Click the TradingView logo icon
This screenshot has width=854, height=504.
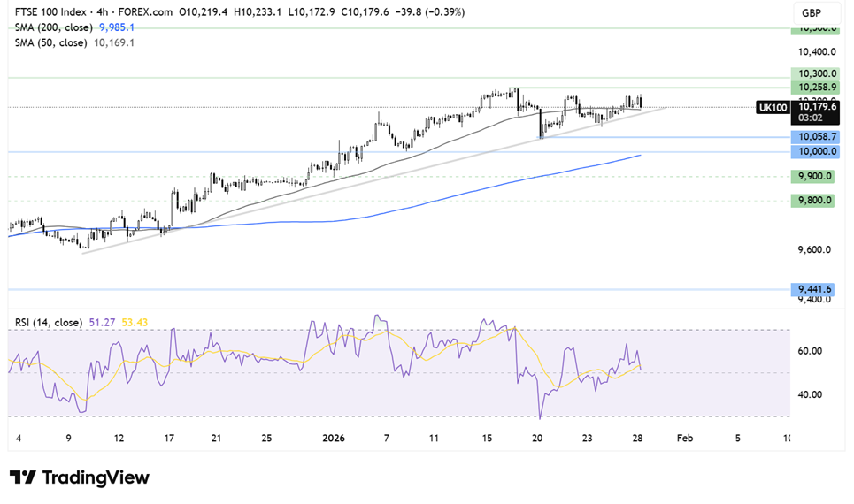[23, 477]
